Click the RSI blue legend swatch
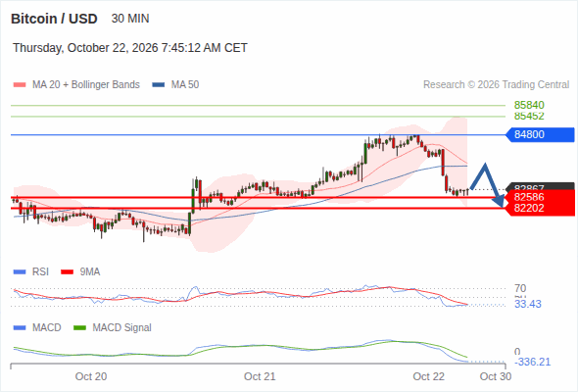Screen dimensions: 578x392 (x=20, y=272)
